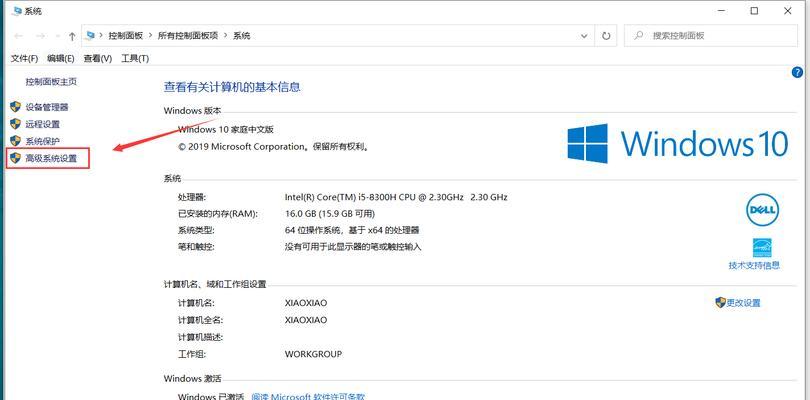Click the XIAOXIAO value beside 计算机全名
This screenshot has height=400, width=810.
tap(306, 320)
